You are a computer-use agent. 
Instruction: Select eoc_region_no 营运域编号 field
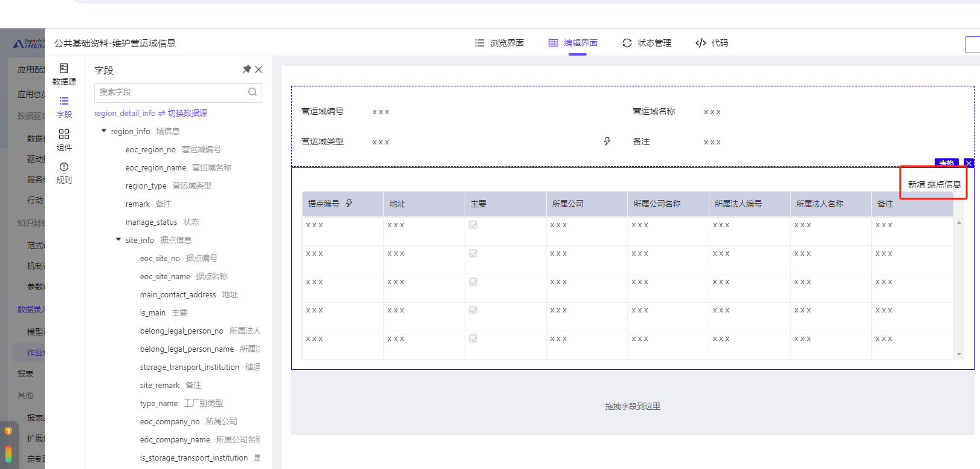173,149
